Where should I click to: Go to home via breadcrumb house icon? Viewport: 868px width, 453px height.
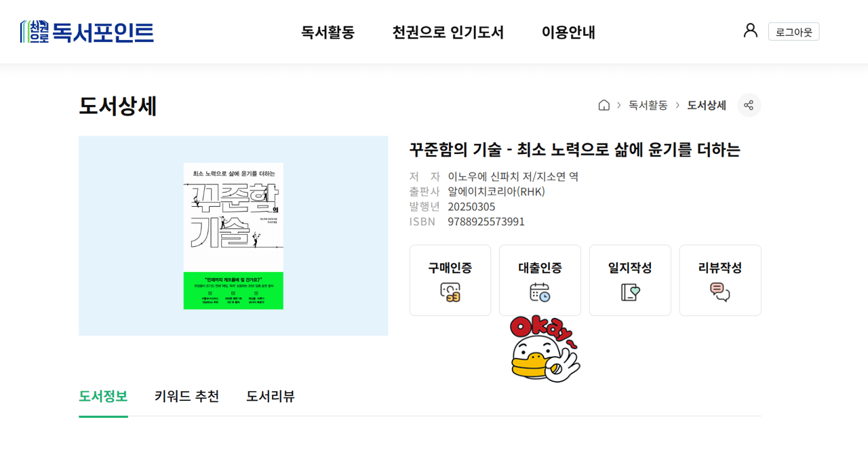604,105
